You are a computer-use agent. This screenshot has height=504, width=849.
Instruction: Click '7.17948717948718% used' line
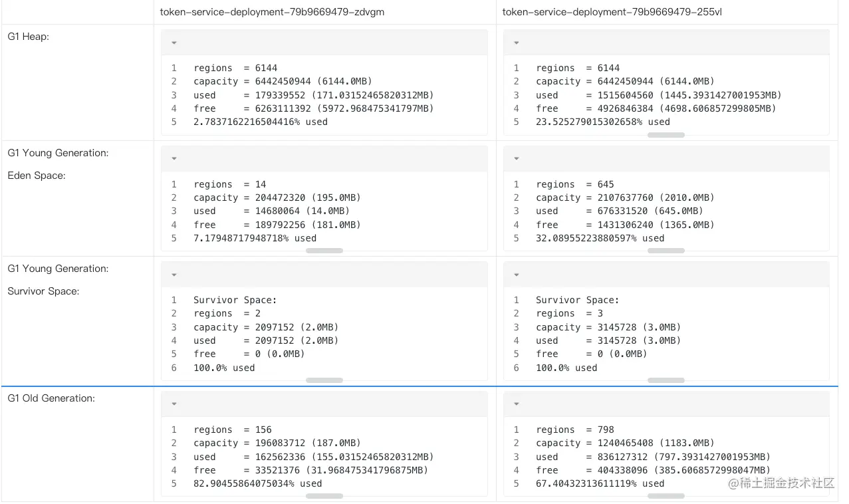pos(255,238)
